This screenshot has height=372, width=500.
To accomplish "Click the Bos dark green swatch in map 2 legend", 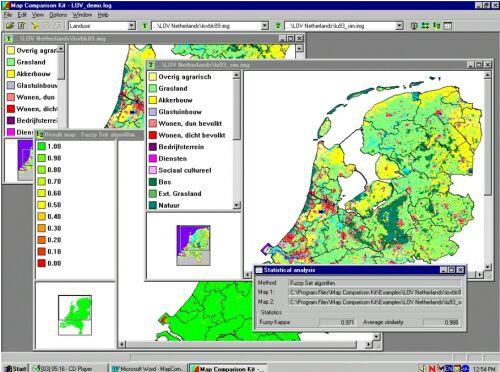I will [153, 182].
